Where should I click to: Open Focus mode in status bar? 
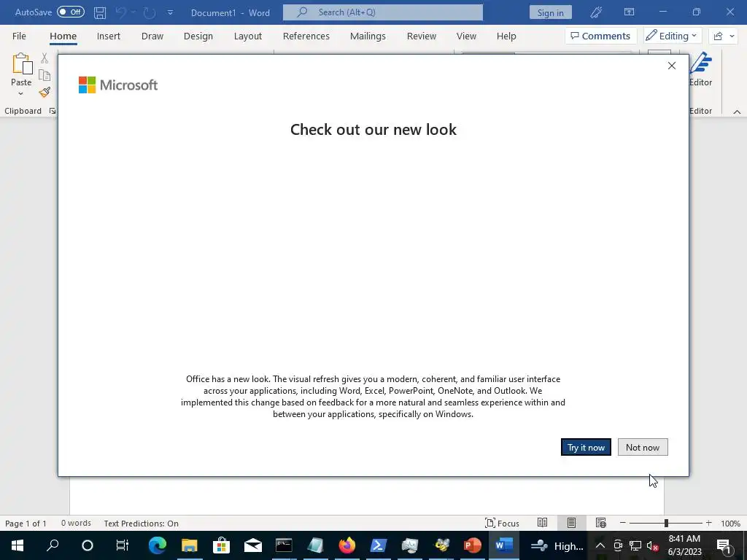pos(502,523)
